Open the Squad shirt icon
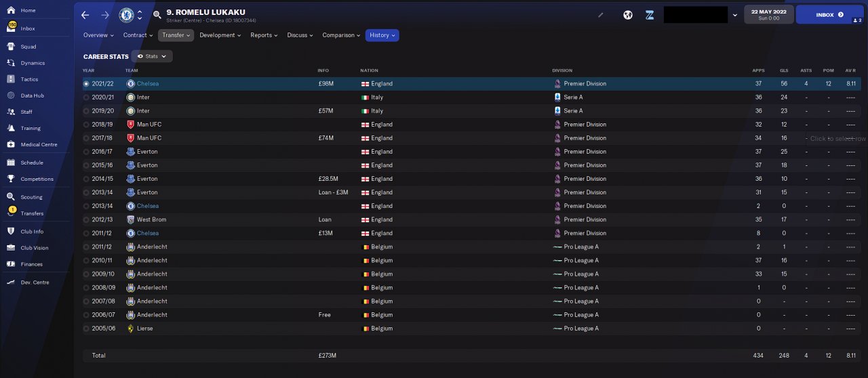Image resolution: width=868 pixels, height=378 pixels. click(x=11, y=47)
